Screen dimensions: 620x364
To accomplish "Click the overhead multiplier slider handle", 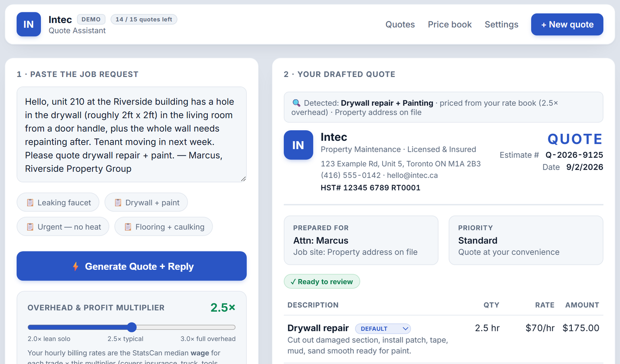I will pos(132,327).
